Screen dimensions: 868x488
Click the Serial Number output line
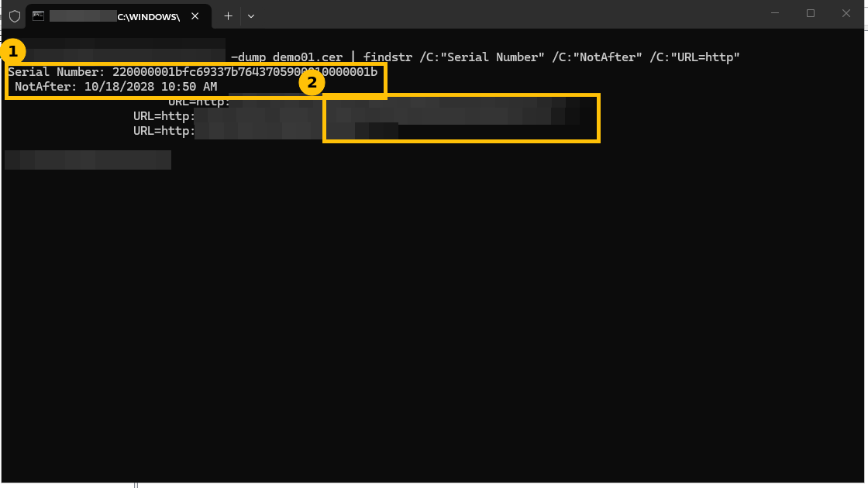pos(193,72)
